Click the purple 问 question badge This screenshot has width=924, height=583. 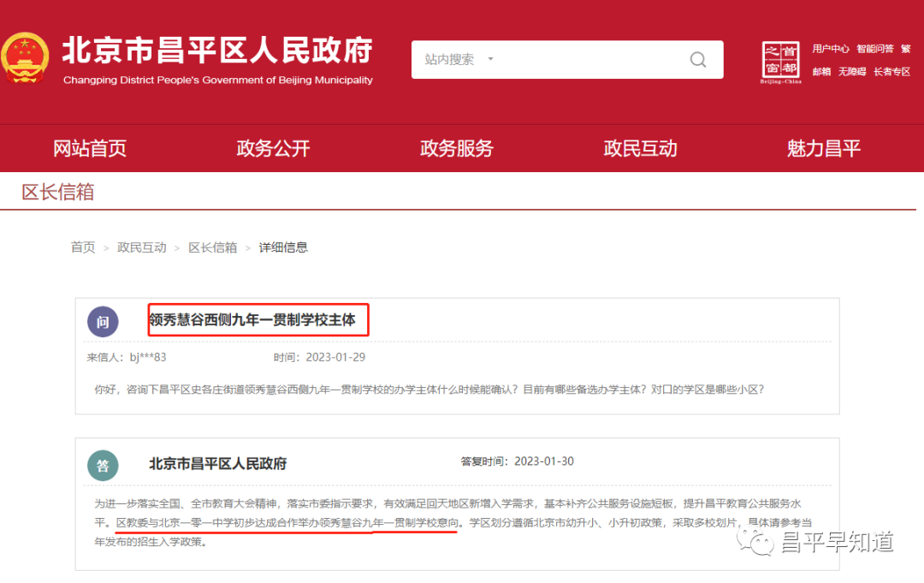coord(103,322)
